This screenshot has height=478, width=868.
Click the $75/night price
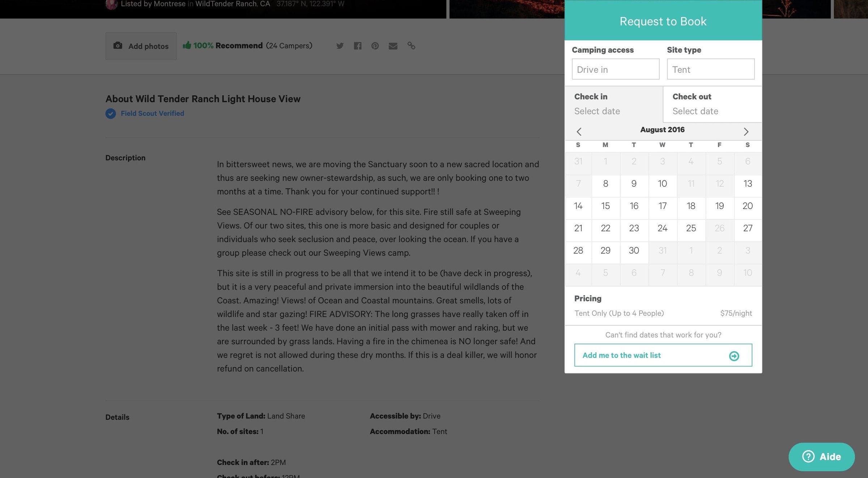(736, 313)
